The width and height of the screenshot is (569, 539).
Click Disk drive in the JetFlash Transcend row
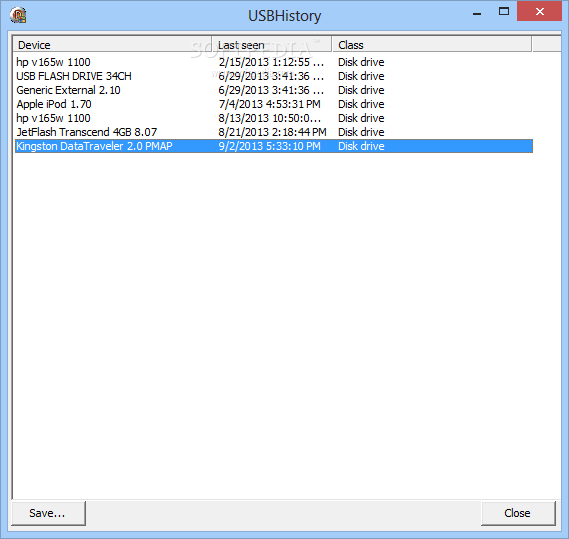(x=361, y=132)
